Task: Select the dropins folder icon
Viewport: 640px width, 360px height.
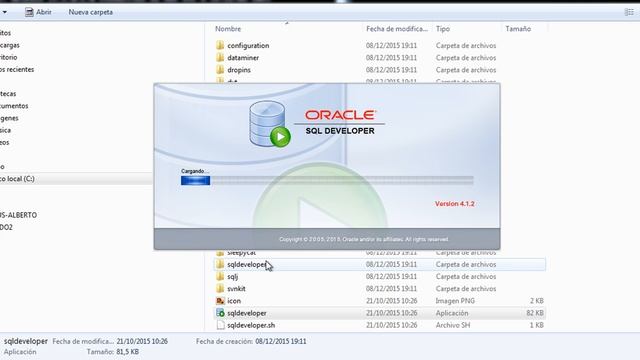Action: pos(220,69)
